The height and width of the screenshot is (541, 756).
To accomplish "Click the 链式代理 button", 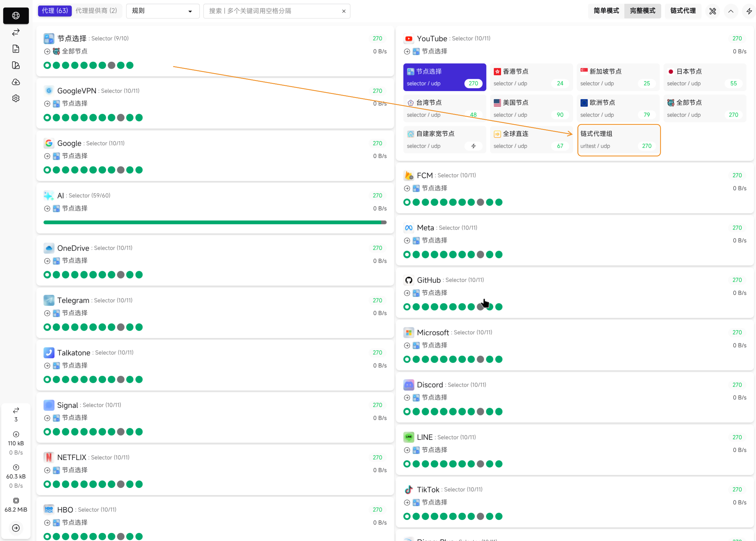I will (x=683, y=11).
